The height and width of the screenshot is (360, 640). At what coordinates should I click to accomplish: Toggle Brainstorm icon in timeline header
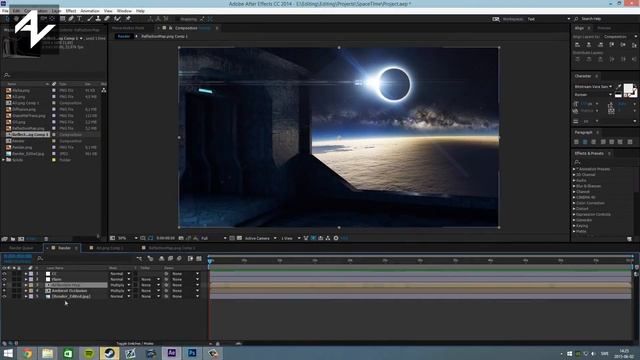pyautogui.click(x=190, y=258)
